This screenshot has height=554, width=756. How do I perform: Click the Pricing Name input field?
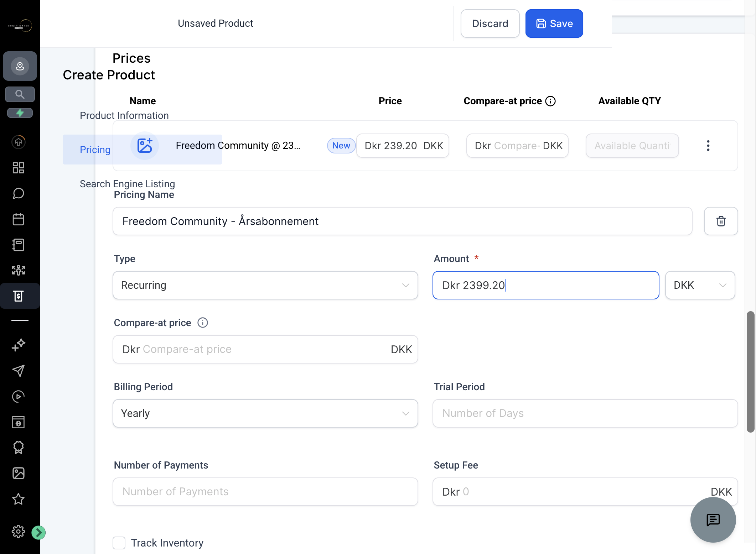click(x=402, y=221)
